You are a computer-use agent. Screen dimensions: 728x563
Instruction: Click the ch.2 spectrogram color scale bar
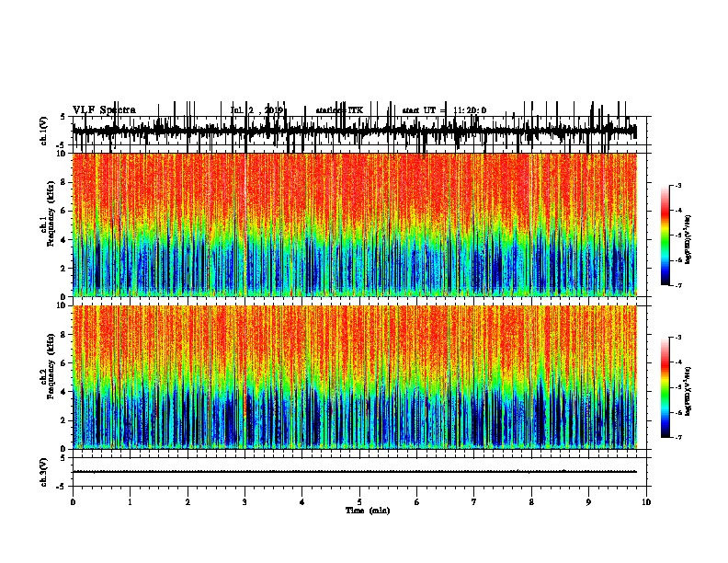(665, 387)
